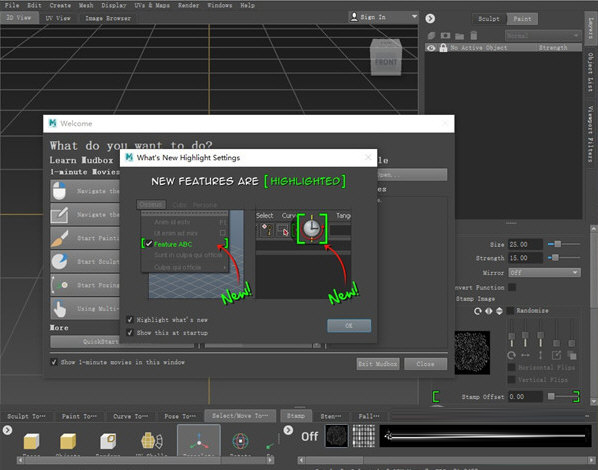This screenshot has width=598, height=470.
Task: Expand the tools tray arrow button
Action: [x=7, y=430]
